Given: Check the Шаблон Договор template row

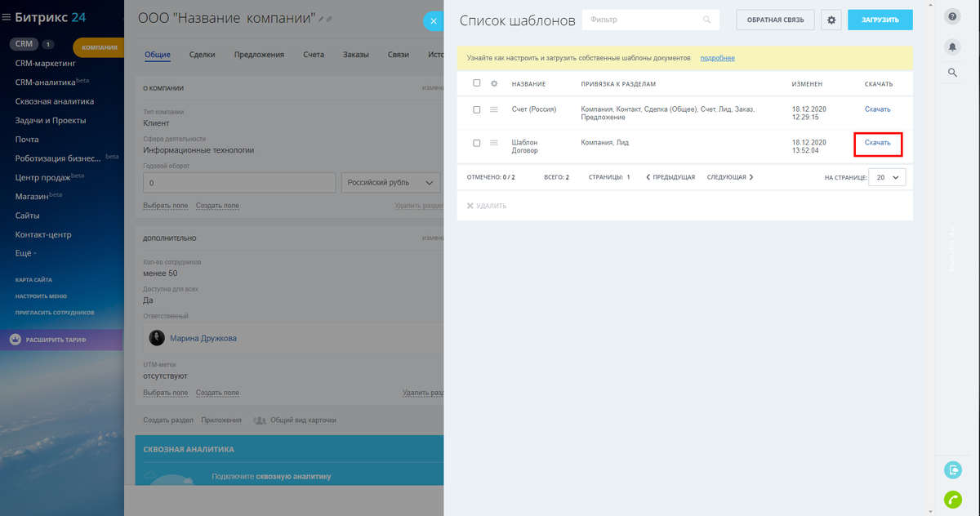Looking at the screenshot, I should tap(477, 143).
